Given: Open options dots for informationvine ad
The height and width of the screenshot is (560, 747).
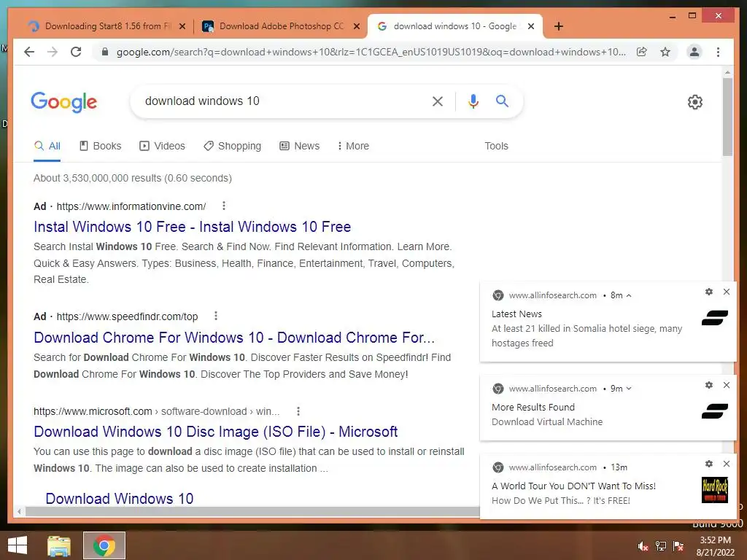Looking at the screenshot, I should 224,206.
